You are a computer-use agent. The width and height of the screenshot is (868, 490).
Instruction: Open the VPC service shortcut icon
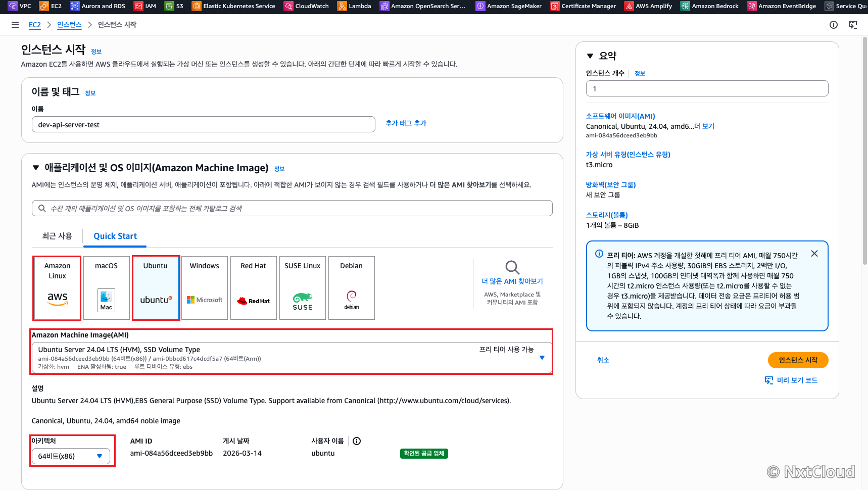(13, 6)
